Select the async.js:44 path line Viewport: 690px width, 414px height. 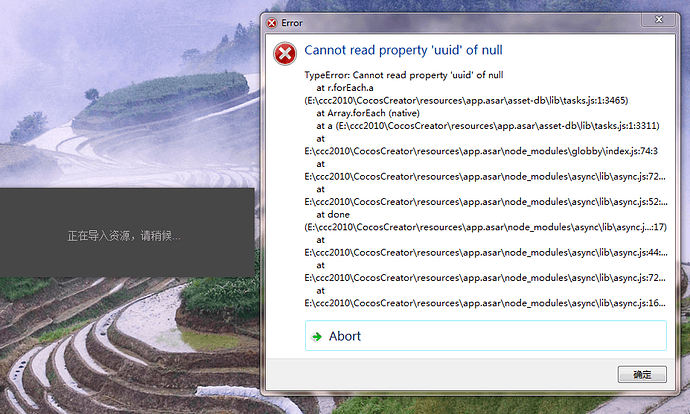[486, 253]
